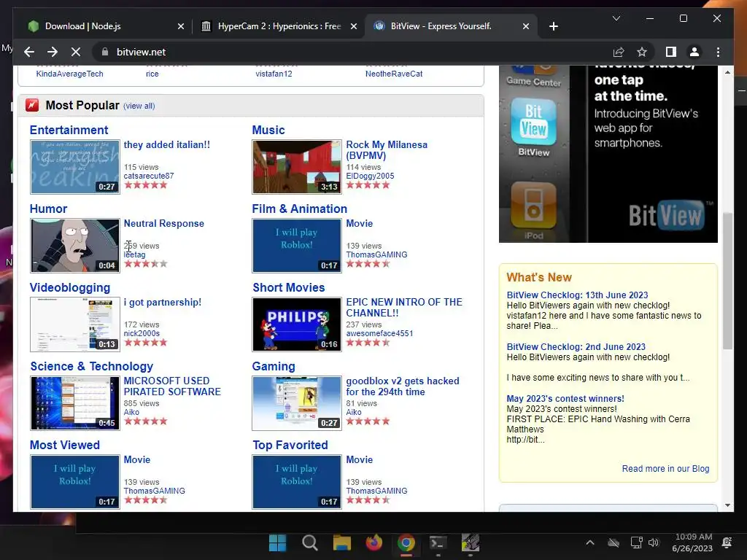Play Rock My Milanesa thumbnail
The height and width of the screenshot is (560, 747).
[297, 167]
